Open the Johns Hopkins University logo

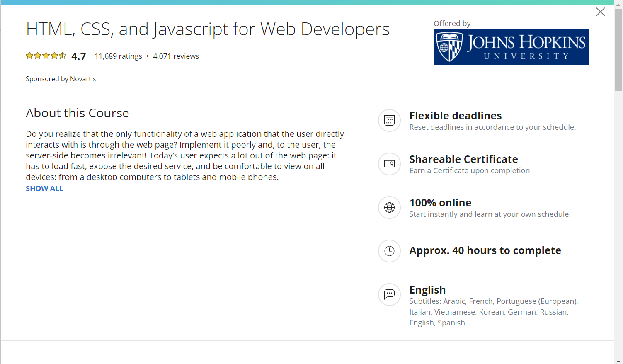pyautogui.click(x=511, y=47)
